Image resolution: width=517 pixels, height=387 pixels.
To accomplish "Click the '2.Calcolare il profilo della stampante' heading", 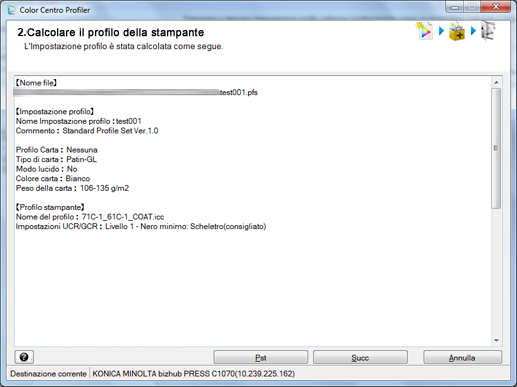I will tap(111, 32).
